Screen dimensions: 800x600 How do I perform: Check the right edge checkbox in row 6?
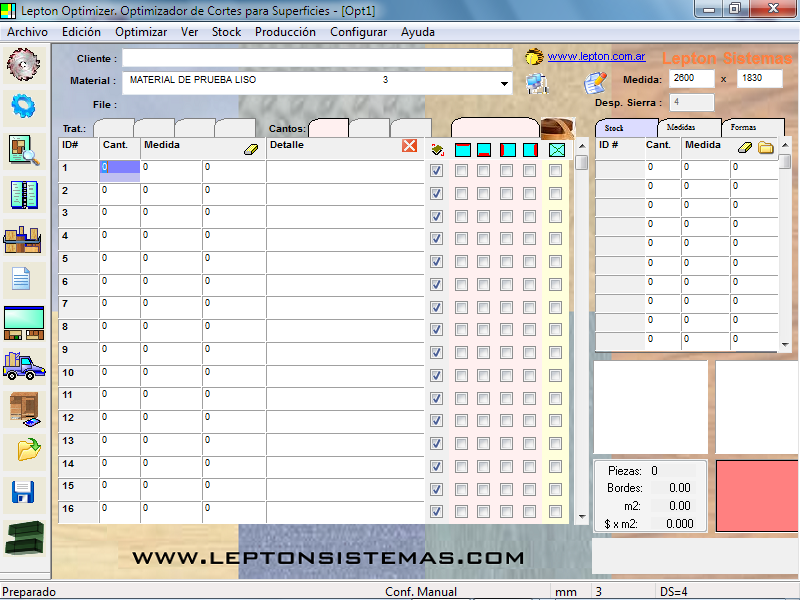click(x=530, y=284)
